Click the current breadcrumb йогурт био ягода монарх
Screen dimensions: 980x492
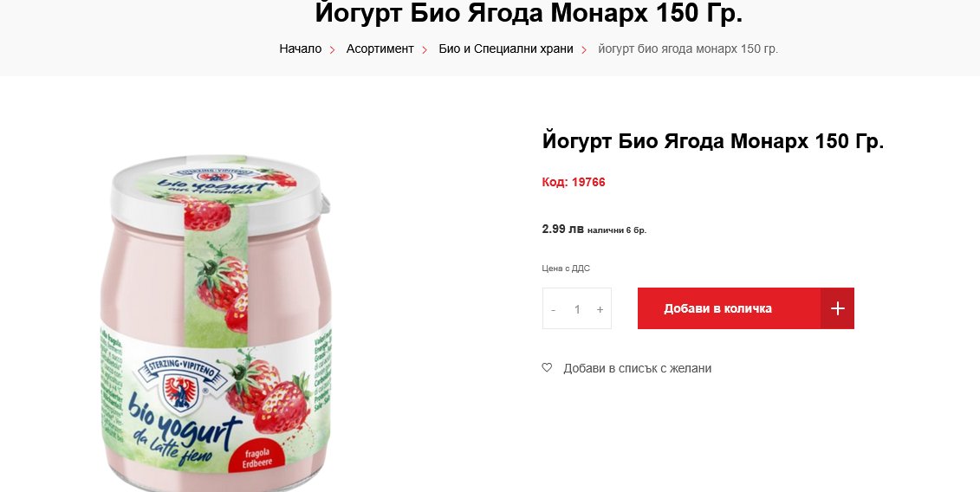(688, 49)
